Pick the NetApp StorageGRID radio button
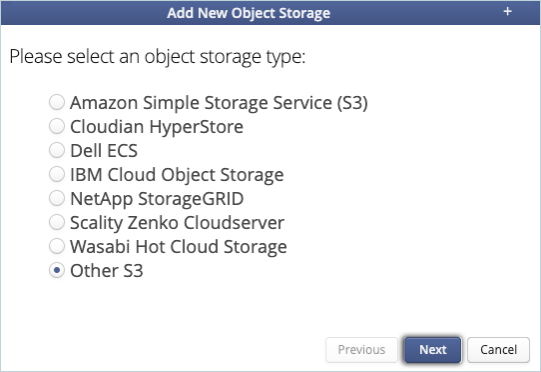This screenshot has width=541, height=372. pos(57,198)
